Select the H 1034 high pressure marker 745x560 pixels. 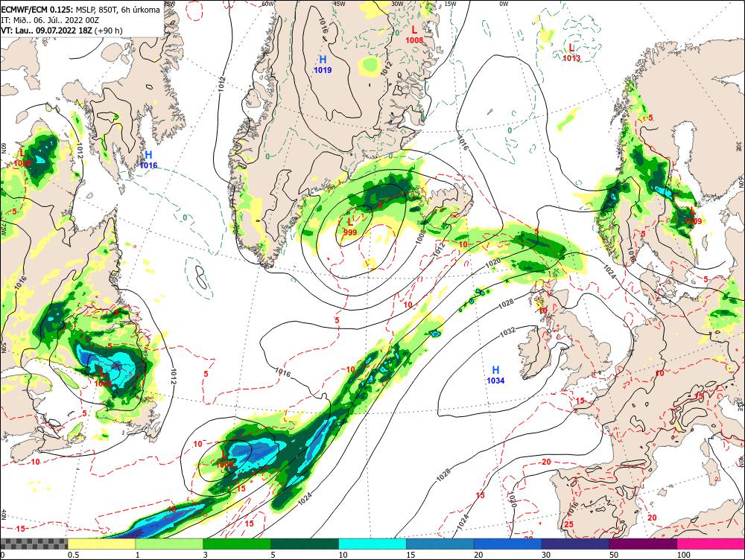point(495,375)
